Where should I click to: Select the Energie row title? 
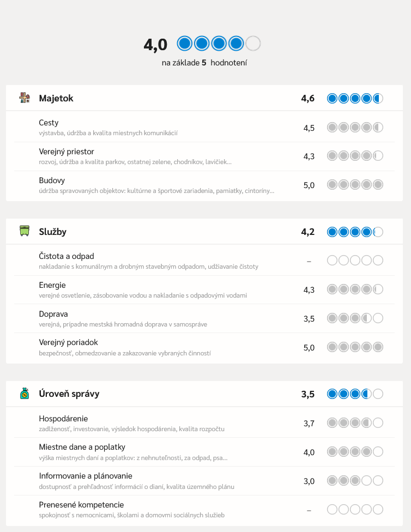point(52,285)
